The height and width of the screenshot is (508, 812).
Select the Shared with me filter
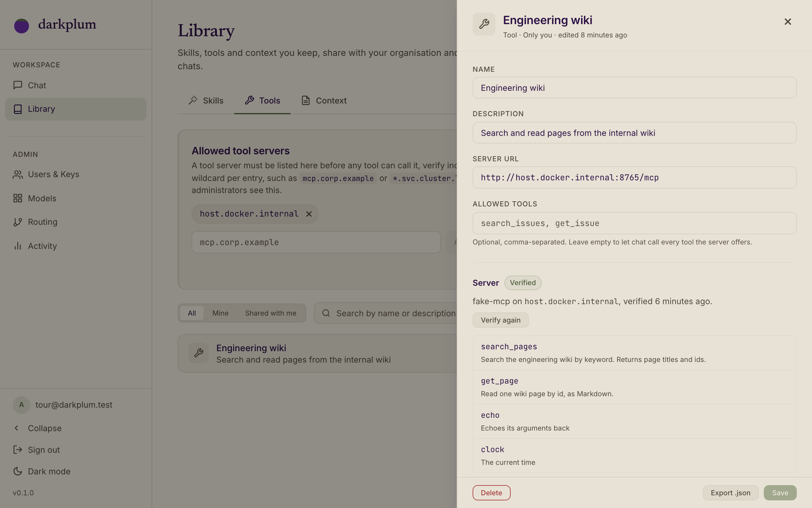tap(271, 313)
